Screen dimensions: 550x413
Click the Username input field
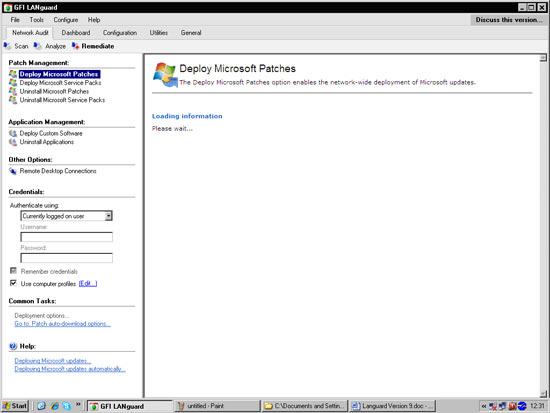(67, 237)
